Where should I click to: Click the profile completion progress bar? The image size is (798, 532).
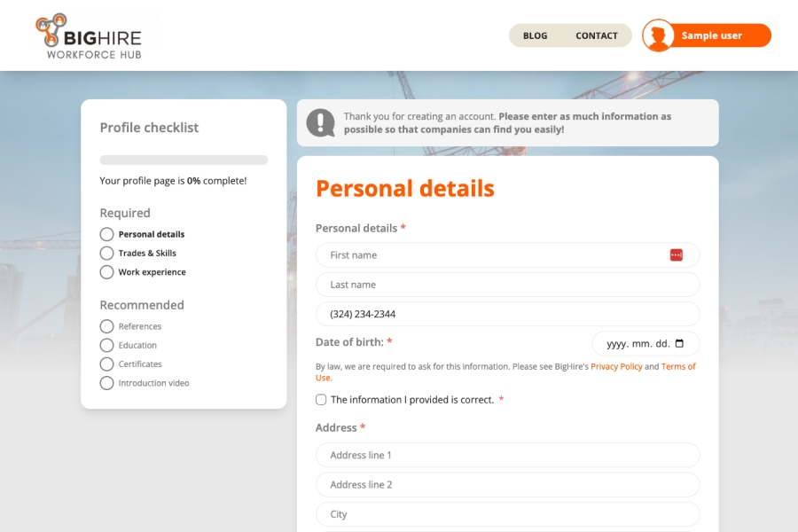[x=184, y=160]
